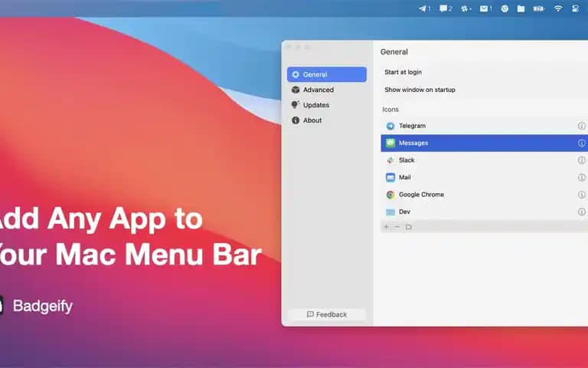The height and width of the screenshot is (368, 588).
Task: Switch to the Advanced tab
Action: click(x=327, y=90)
